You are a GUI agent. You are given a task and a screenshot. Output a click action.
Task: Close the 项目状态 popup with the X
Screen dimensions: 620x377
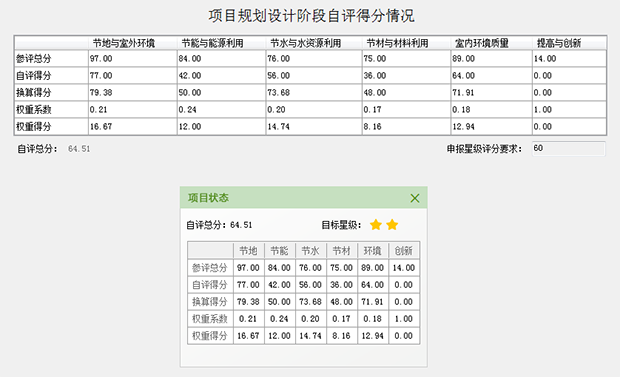coord(414,198)
